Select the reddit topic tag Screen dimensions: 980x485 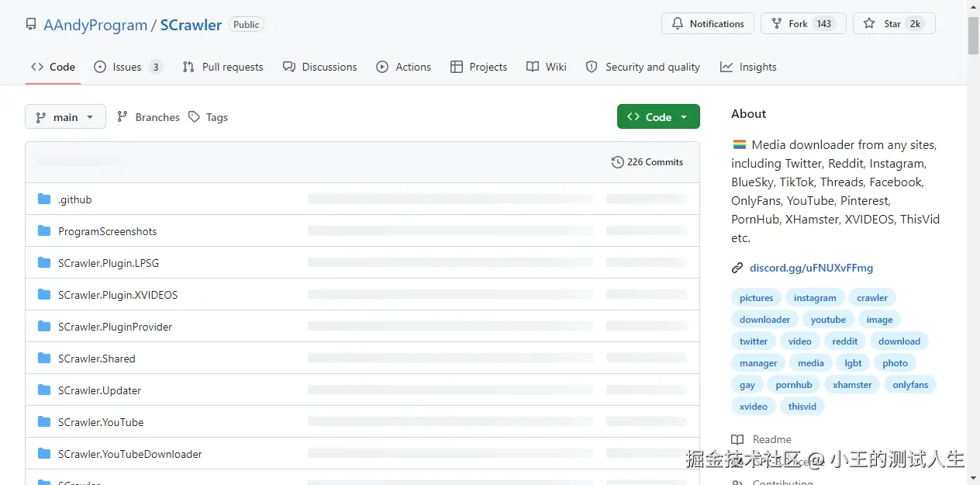[x=845, y=341]
